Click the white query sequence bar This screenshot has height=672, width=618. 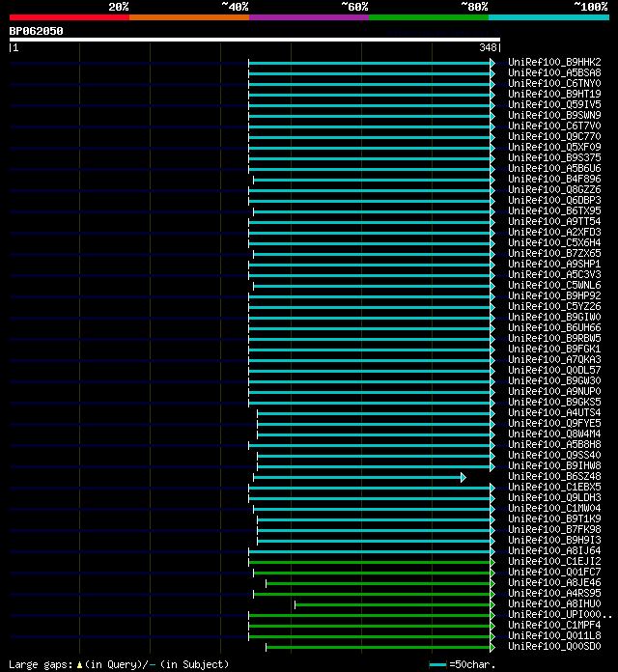coord(255,40)
